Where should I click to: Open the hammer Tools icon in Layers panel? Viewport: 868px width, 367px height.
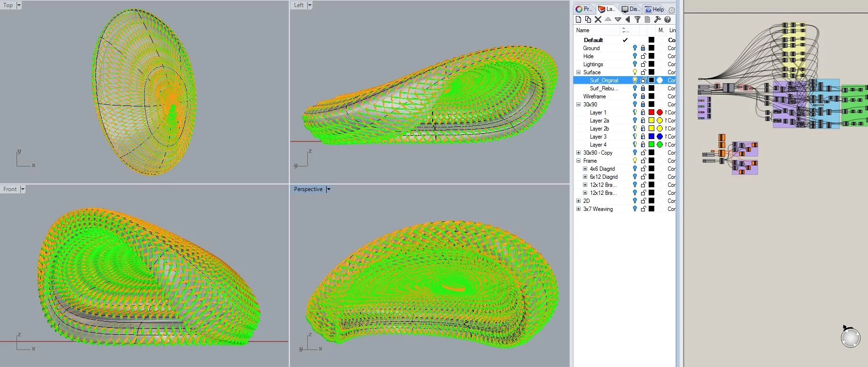[658, 19]
